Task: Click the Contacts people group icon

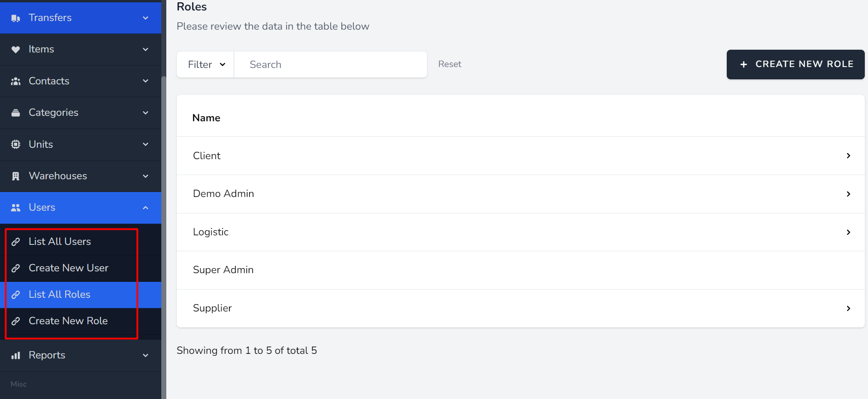Action: pos(15,81)
